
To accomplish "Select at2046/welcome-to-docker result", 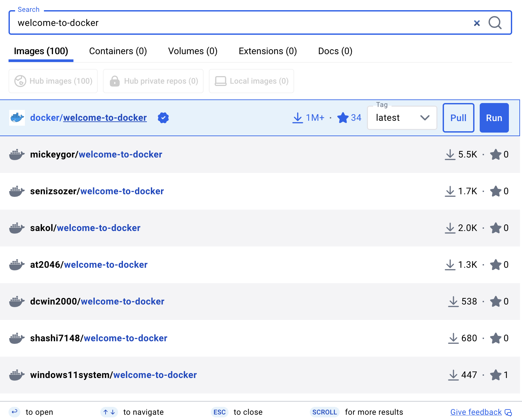I will pyautogui.click(x=260, y=265).
